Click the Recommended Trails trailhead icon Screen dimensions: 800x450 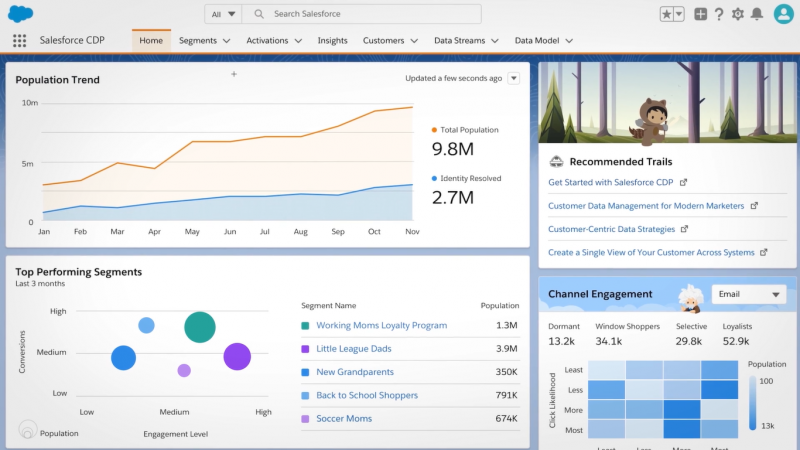[x=556, y=162]
